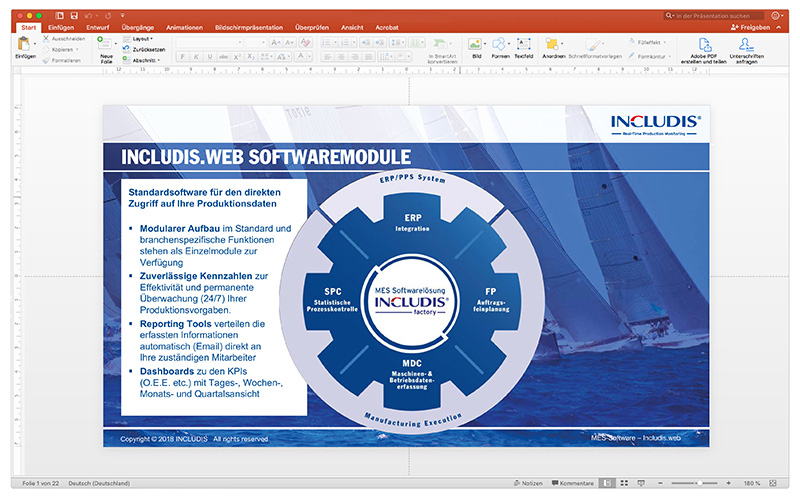Image resolution: width=800 pixels, height=500 pixels.
Task: Undo the last action
Action: pyautogui.click(x=88, y=15)
